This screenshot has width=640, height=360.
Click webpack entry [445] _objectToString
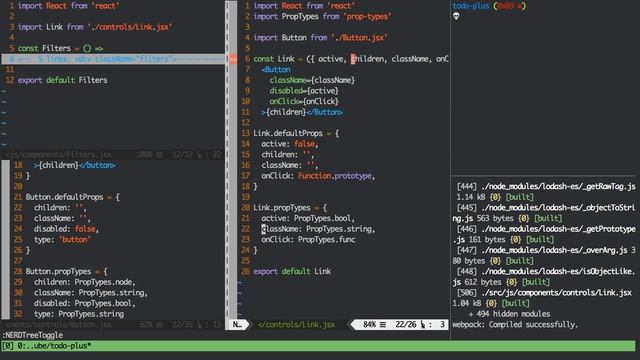coord(544,213)
